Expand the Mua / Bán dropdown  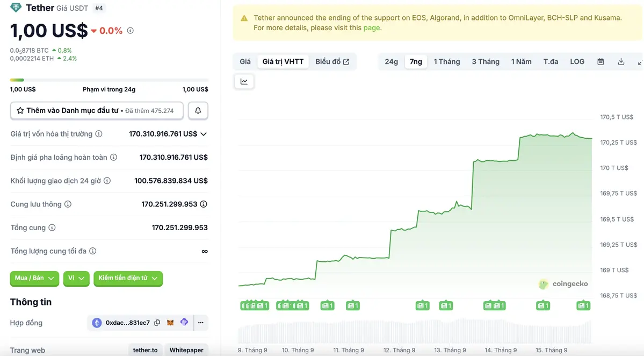coord(34,278)
